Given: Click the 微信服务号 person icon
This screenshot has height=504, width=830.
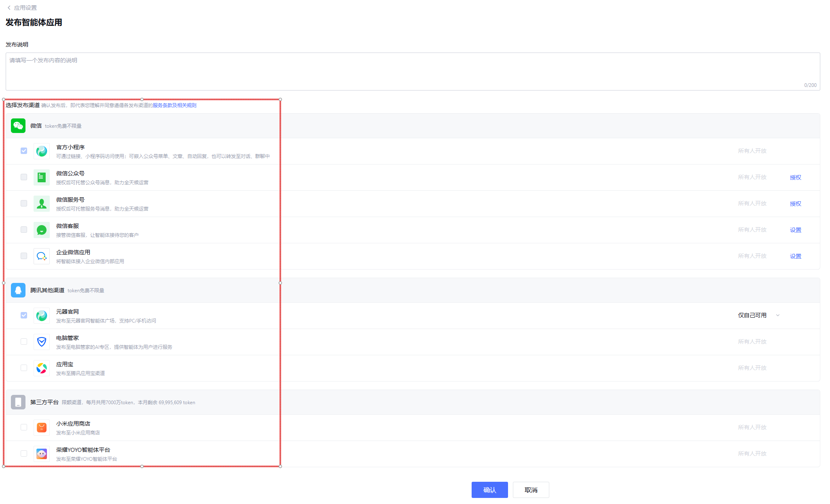Looking at the screenshot, I should point(41,204).
